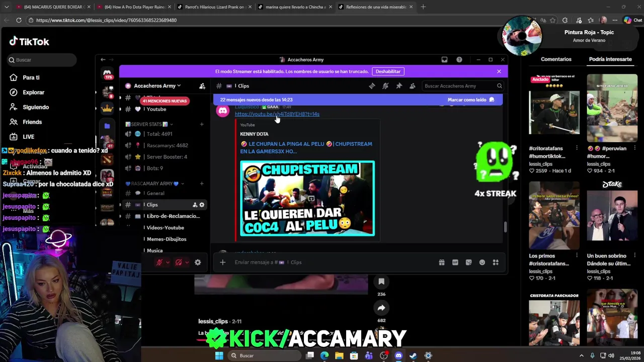
Task: Open youtu.be link in Discord chat
Action: coord(277,114)
